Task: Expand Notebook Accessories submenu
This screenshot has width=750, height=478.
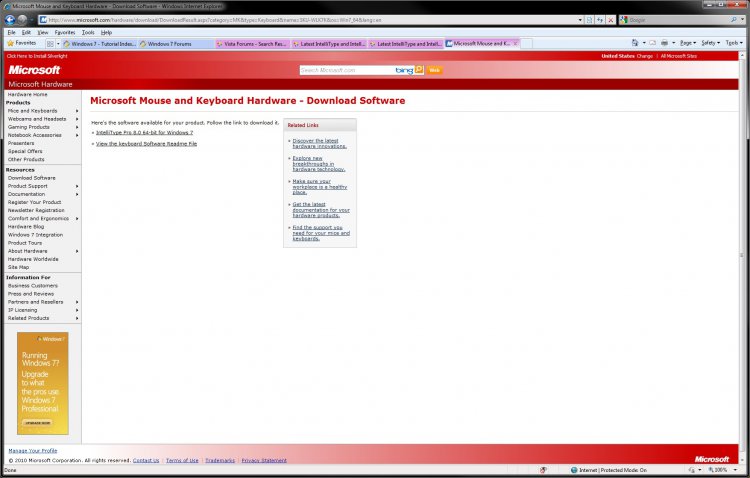Action: pos(77,135)
